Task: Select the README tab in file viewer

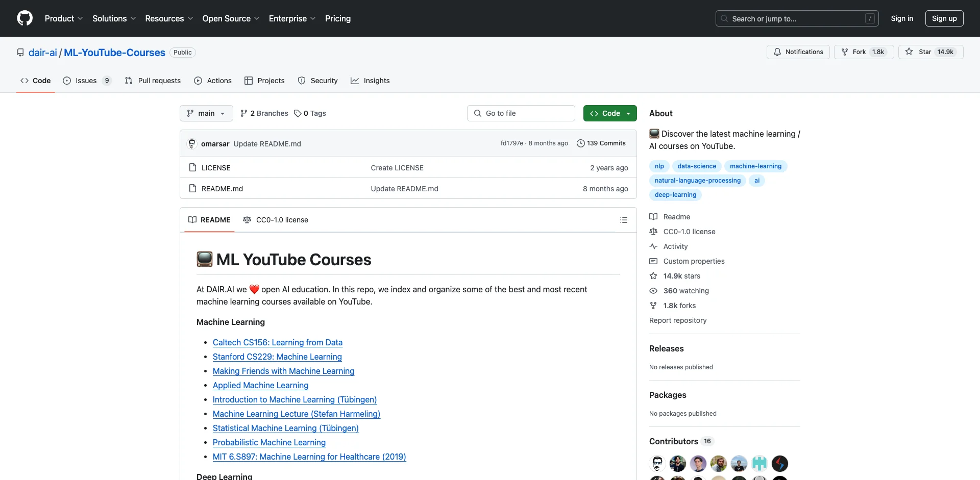Action: [209, 220]
